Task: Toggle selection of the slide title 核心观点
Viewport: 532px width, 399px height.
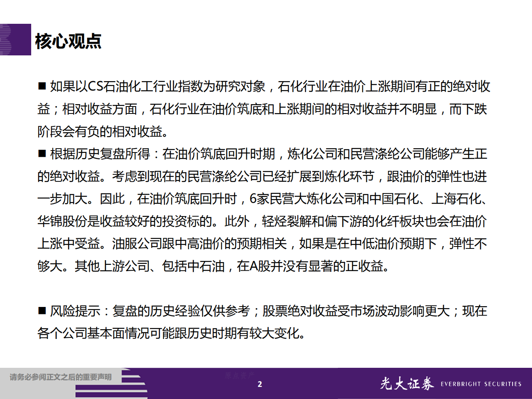Action: [x=68, y=41]
